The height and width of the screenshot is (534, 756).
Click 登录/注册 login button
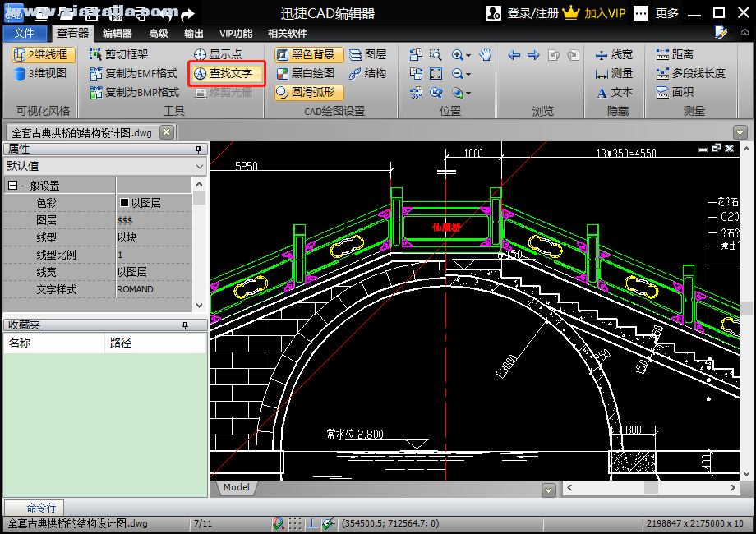[x=523, y=13]
